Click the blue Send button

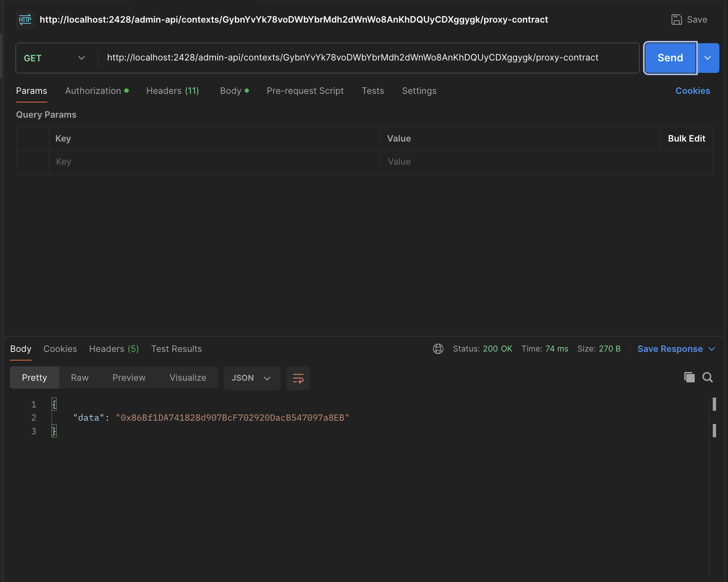[x=670, y=58]
